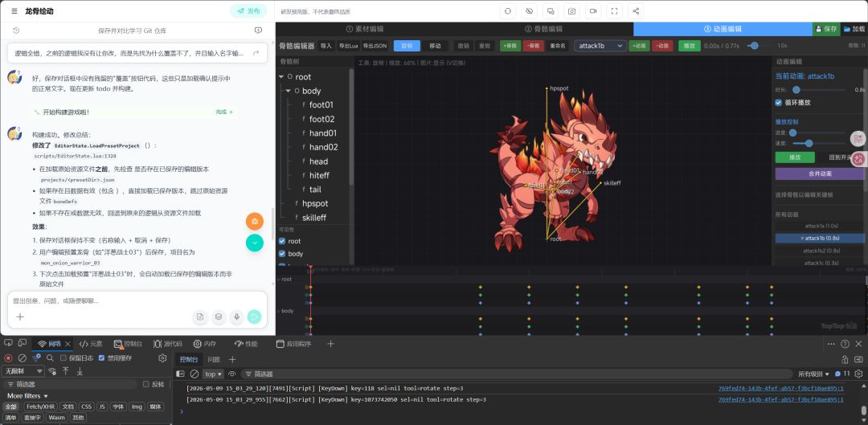
Task: Click the layers stack icon in chat input bar
Action: point(219,317)
